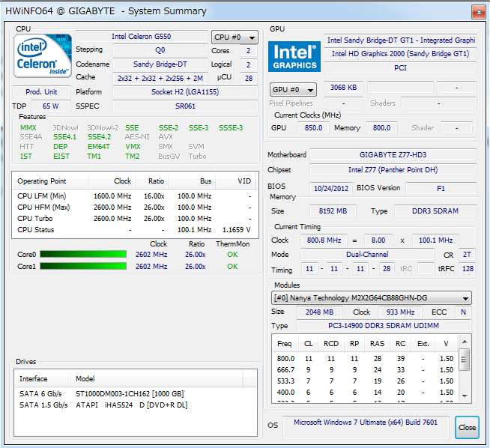Open the CPU #0 selector dropdown

tap(235, 37)
